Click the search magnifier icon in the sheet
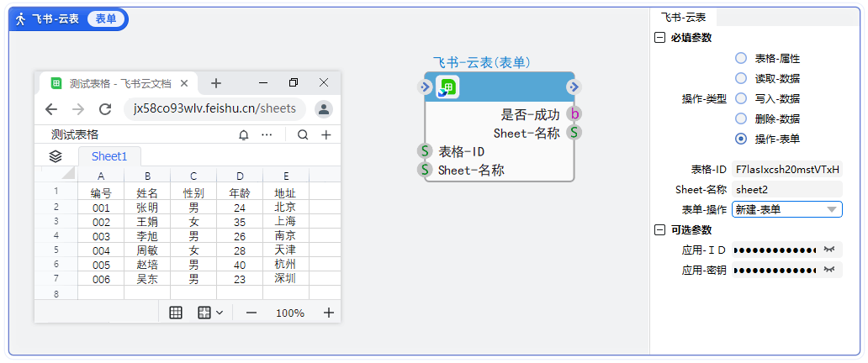The image size is (868, 363). (303, 135)
